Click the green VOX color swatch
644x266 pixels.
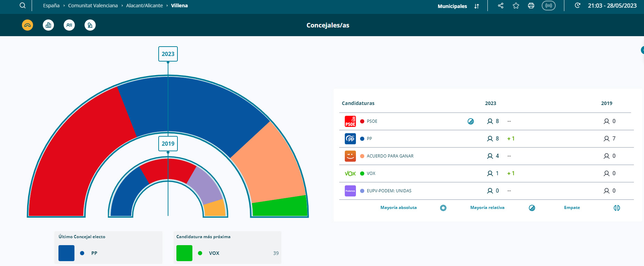pyautogui.click(x=184, y=253)
